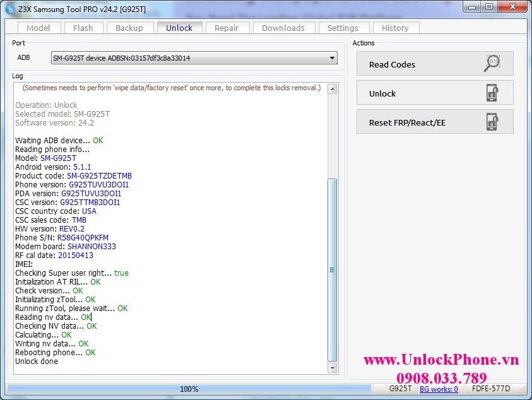Open the Backup tab
Image resolution: width=532 pixels, height=400 pixels.
129,27
